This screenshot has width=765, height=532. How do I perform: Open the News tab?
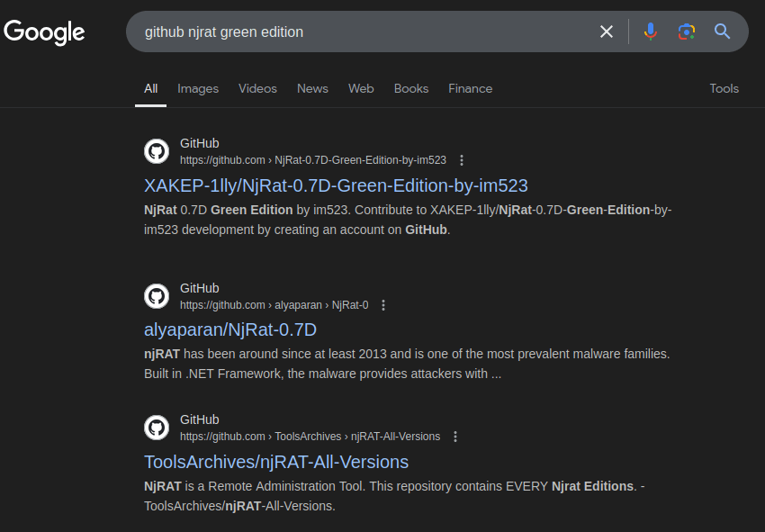click(x=312, y=89)
